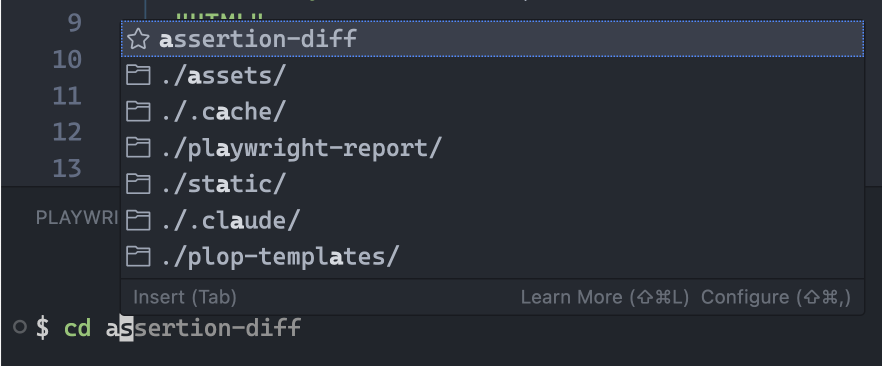882x366 pixels.
Task: Click the folder icon beside ./.cache/
Action: click(138, 111)
